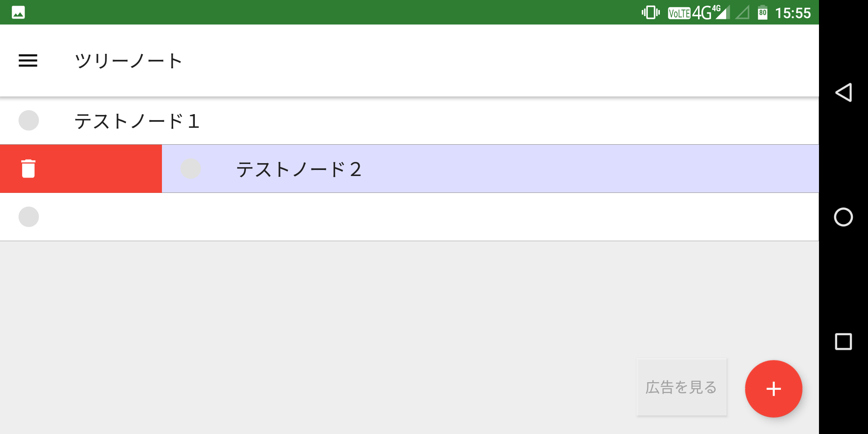Tap the Android back navigation button
Screen dimensions: 868x434
(x=843, y=92)
